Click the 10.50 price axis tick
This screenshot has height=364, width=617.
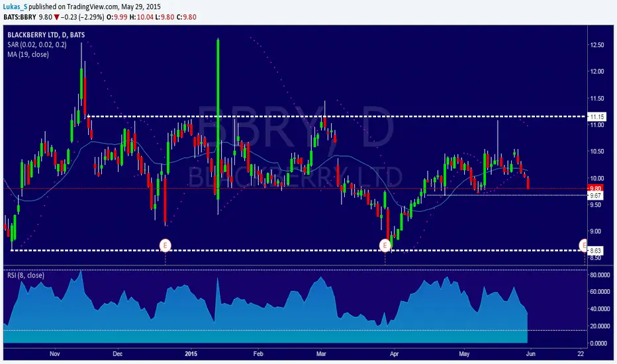(x=597, y=151)
